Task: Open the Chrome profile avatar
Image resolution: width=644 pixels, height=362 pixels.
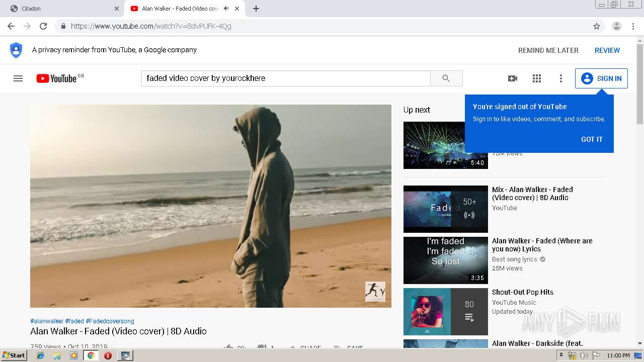Action: point(617,26)
